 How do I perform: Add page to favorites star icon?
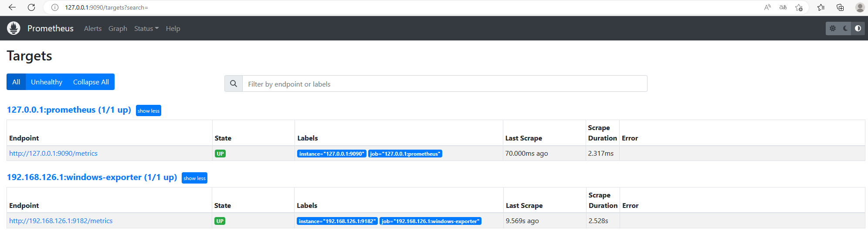[x=799, y=7]
